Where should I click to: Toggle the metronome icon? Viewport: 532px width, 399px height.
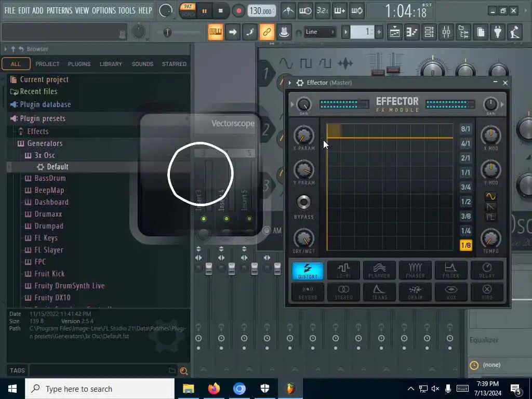(x=288, y=11)
